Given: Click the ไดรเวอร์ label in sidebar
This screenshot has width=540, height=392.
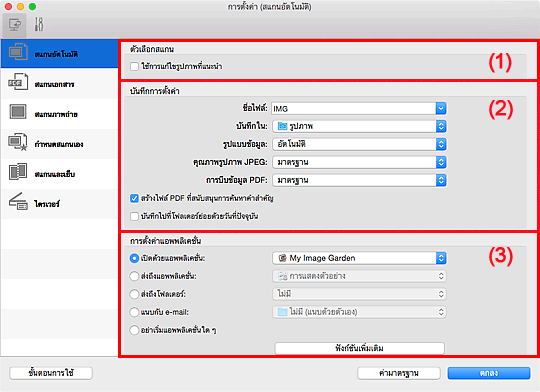Looking at the screenshot, I should point(47,204).
